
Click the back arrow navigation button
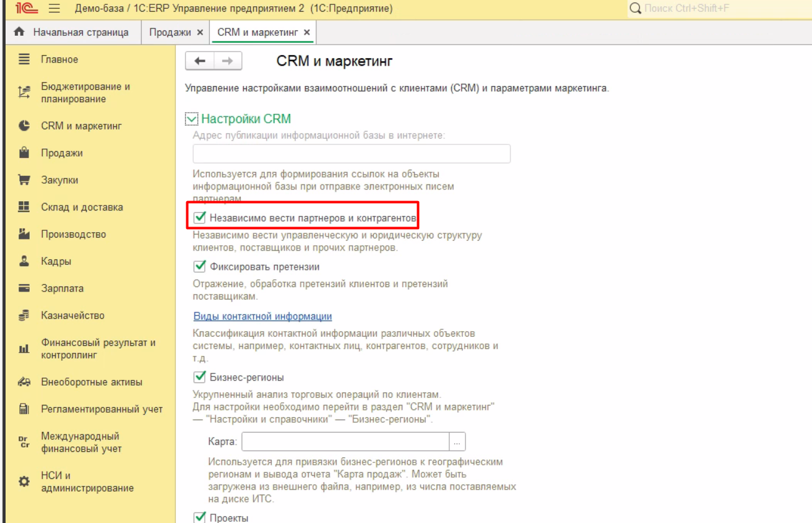click(x=199, y=61)
